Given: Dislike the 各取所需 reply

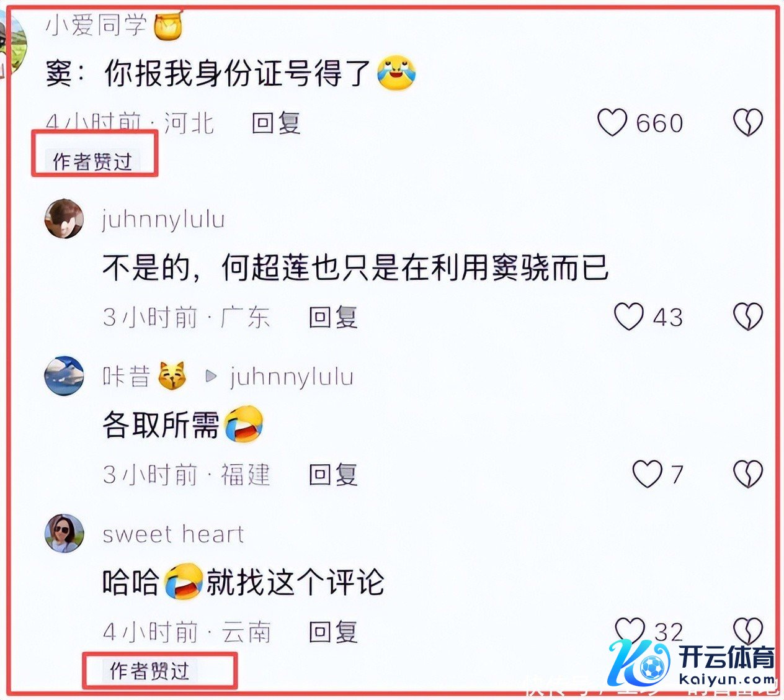Looking at the screenshot, I should click(x=748, y=474).
